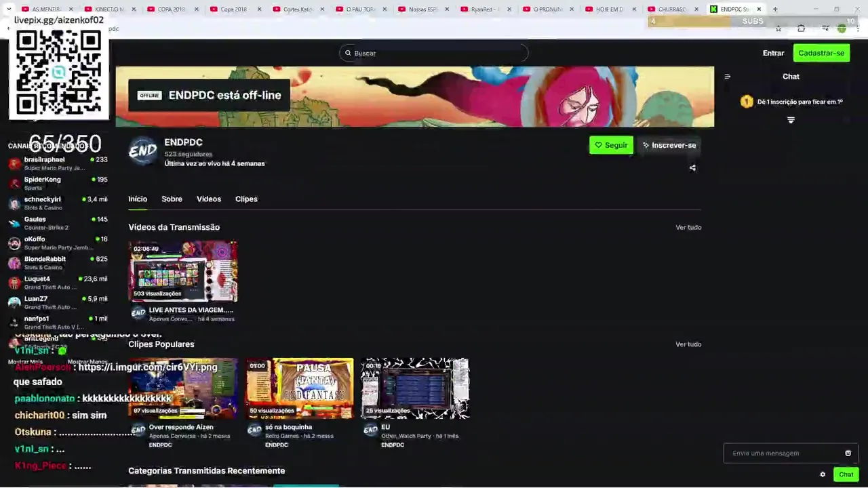Image resolution: width=868 pixels, height=488 pixels.
Task: Switch to the Início tab
Action: [138, 199]
